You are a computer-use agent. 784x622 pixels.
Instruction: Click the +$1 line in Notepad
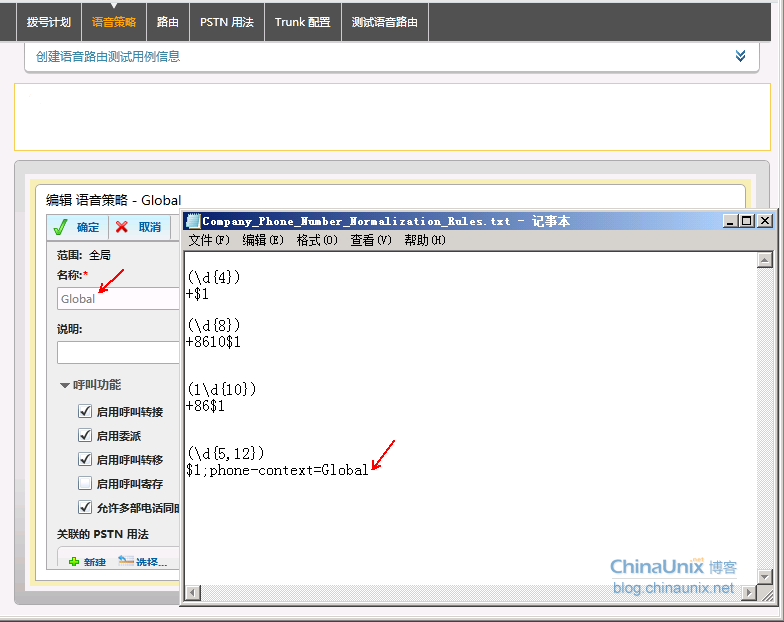pyautogui.click(x=198, y=294)
